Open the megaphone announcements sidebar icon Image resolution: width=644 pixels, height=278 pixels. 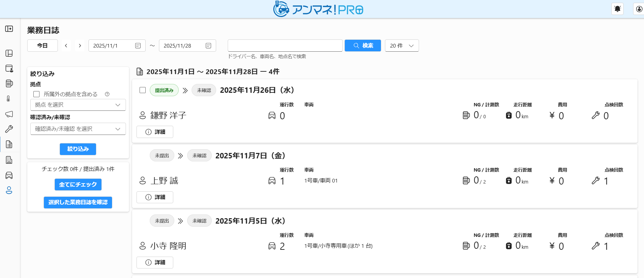(x=9, y=114)
